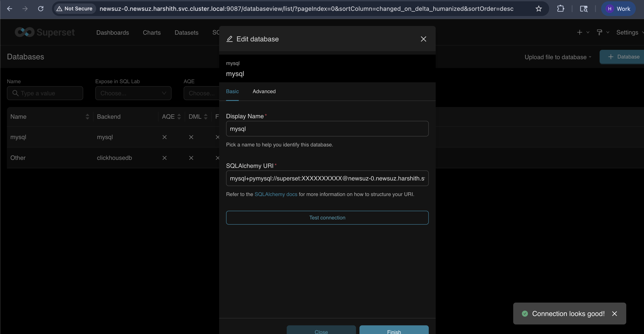
Task: Open the Expose in SQL Lab dropdown
Action: tap(133, 93)
